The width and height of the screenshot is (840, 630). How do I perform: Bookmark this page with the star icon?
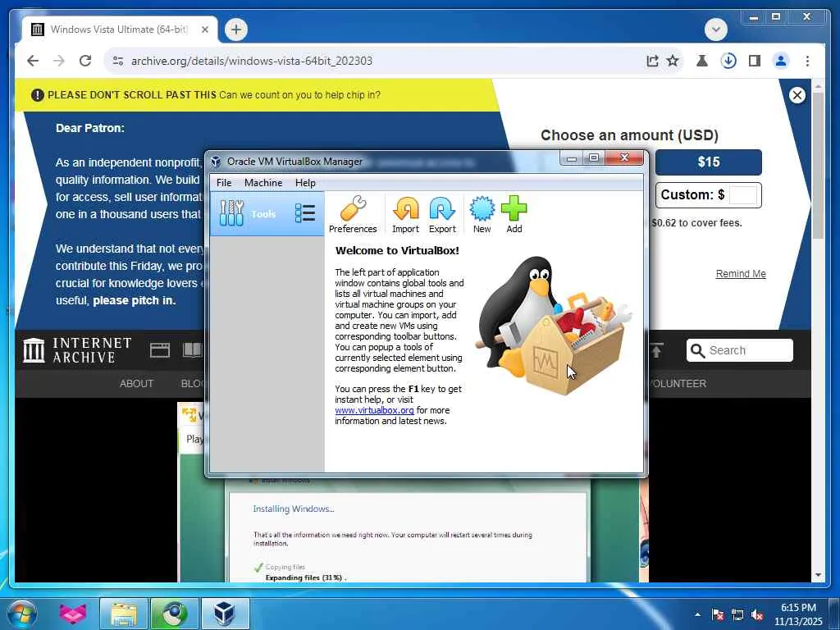[x=673, y=61]
